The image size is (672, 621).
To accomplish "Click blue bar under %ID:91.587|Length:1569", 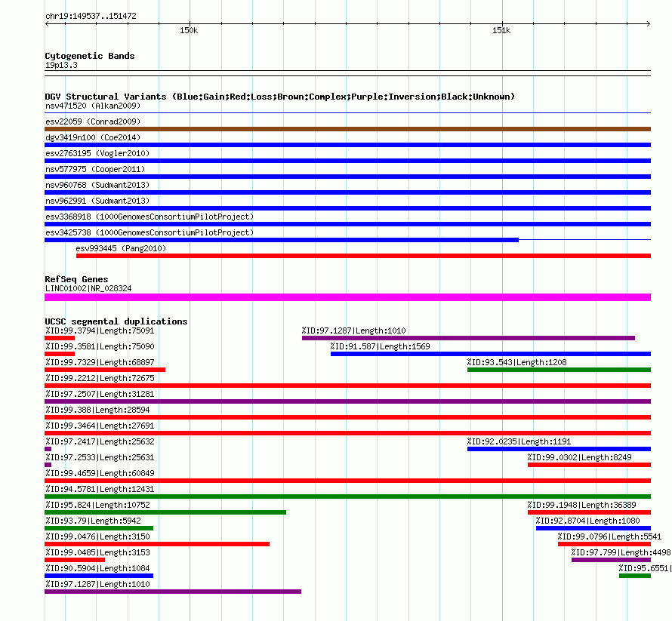I will pos(491,354).
